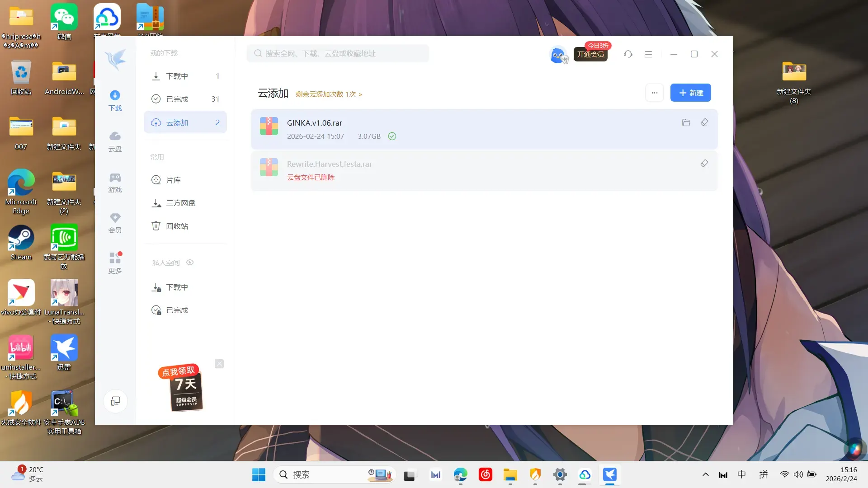868x488 pixels.
Task: Open desktop 回收站 recycle bin
Action: tap(21, 77)
